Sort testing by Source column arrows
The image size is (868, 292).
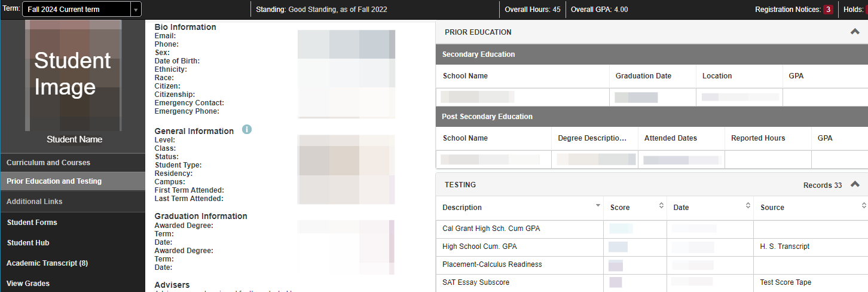click(864, 206)
